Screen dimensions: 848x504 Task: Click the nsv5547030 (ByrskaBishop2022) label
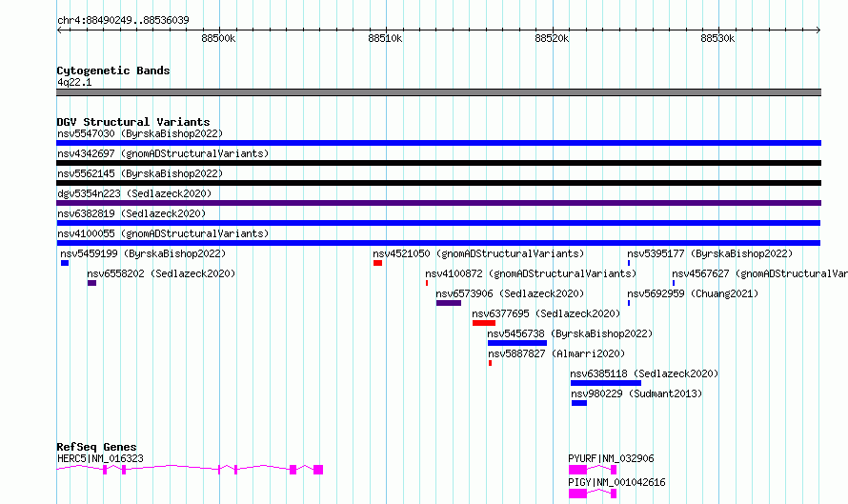click(140, 133)
